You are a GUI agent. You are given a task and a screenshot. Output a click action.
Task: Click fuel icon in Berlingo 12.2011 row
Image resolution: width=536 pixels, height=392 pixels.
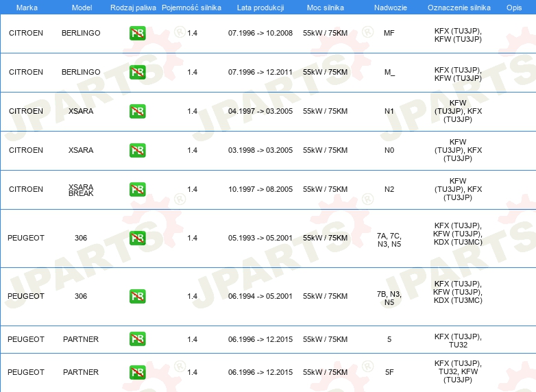pos(137,72)
